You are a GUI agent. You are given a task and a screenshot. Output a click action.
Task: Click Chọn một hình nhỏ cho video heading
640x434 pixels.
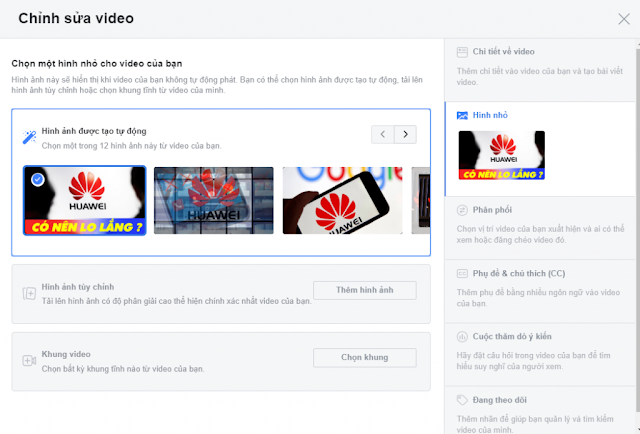pyautogui.click(x=97, y=63)
